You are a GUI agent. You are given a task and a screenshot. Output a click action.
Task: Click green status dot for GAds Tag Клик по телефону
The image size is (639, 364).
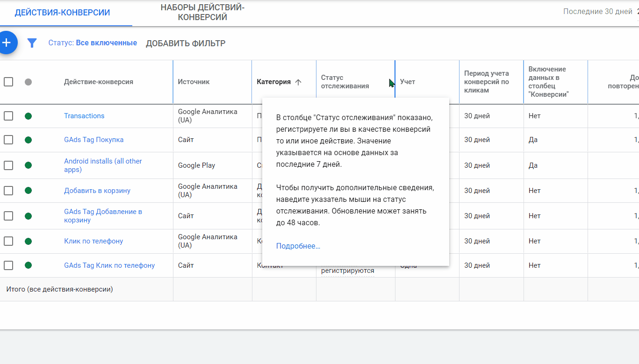28,265
